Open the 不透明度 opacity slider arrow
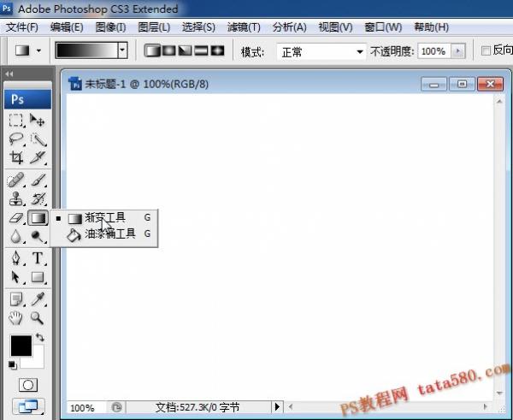This screenshot has height=420, width=513. (458, 51)
